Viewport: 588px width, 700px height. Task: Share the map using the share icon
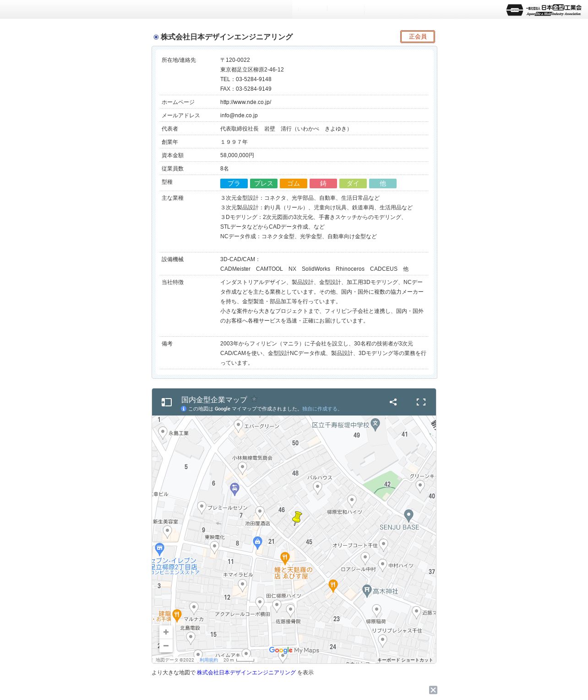393,402
